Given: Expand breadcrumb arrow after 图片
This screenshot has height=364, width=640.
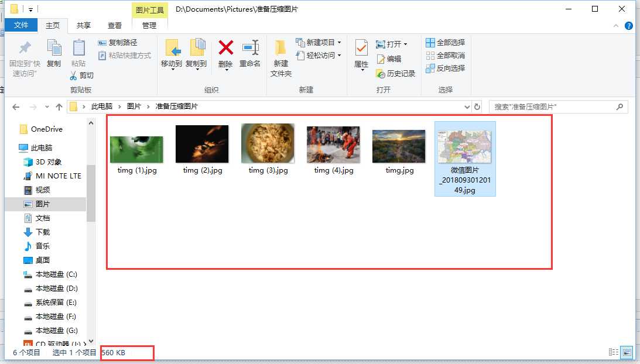Looking at the screenshot, I should (x=148, y=107).
